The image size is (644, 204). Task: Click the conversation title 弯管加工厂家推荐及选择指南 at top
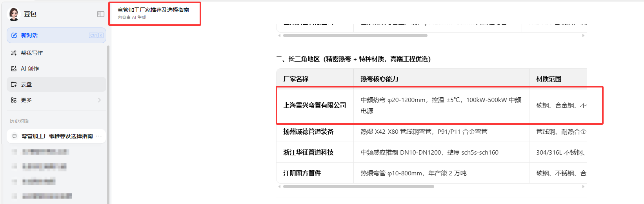point(153,10)
